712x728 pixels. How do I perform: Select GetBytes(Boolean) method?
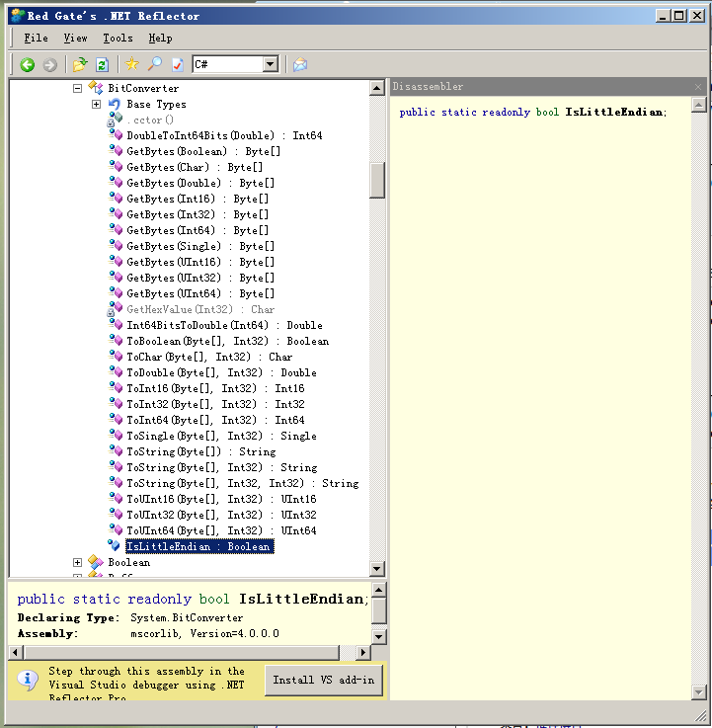pyautogui.click(x=203, y=151)
